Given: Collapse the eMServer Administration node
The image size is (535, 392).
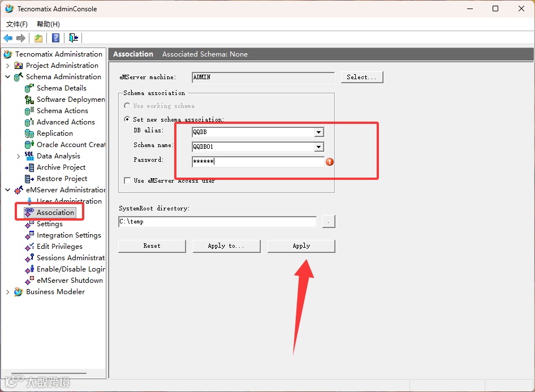Looking at the screenshot, I should (7, 190).
